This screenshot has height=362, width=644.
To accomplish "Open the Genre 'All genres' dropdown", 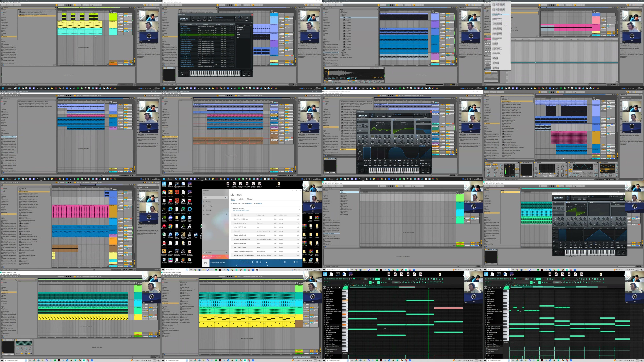I will 260,203.
